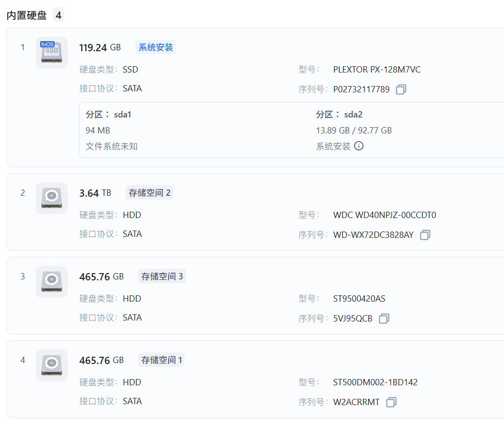Click the 文件系统未知 text
This screenshot has height=437, width=504.
pyautogui.click(x=112, y=146)
